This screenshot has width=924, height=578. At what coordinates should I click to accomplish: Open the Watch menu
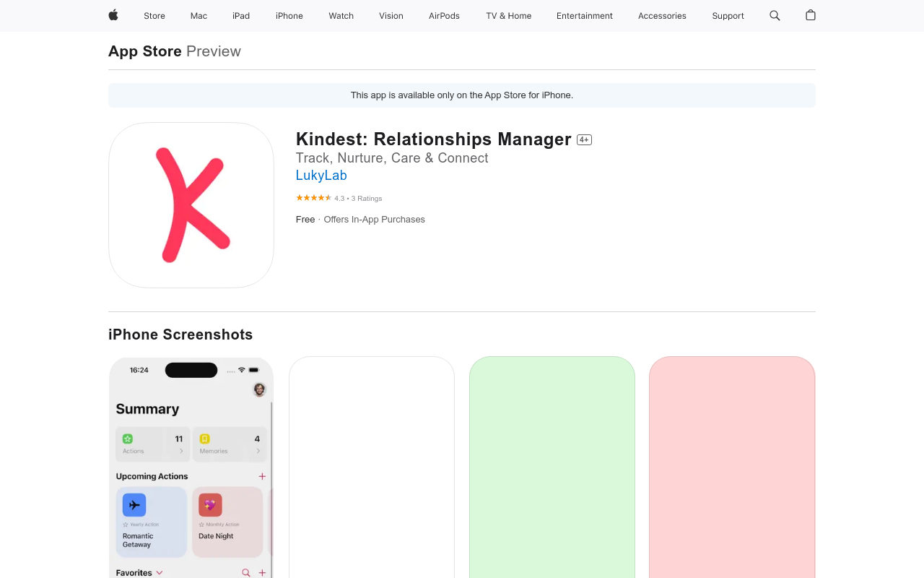[x=341, y=16]
